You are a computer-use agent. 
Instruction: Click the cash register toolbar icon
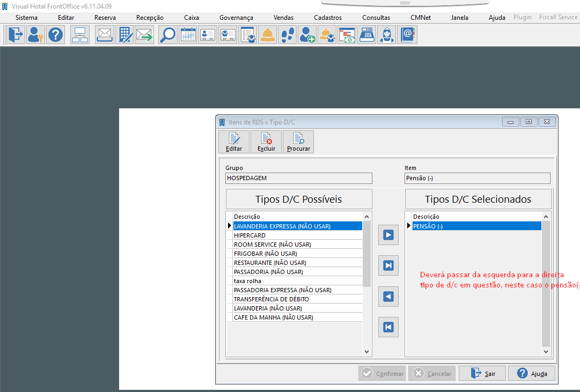point(367,35)
